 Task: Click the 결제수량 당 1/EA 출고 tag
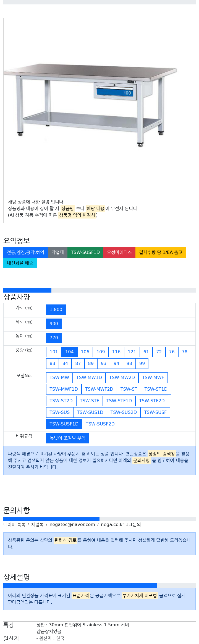(x=161, y=252)
